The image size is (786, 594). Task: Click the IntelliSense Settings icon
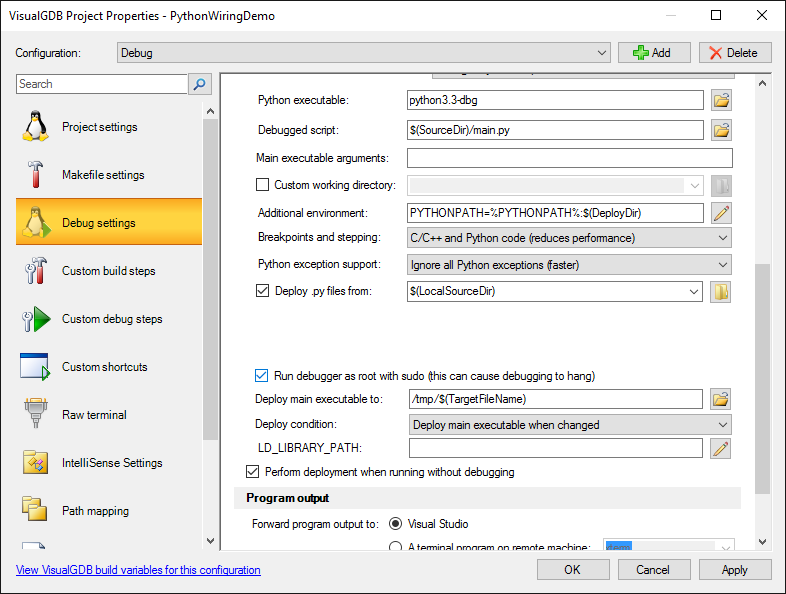tap(35, 462)
